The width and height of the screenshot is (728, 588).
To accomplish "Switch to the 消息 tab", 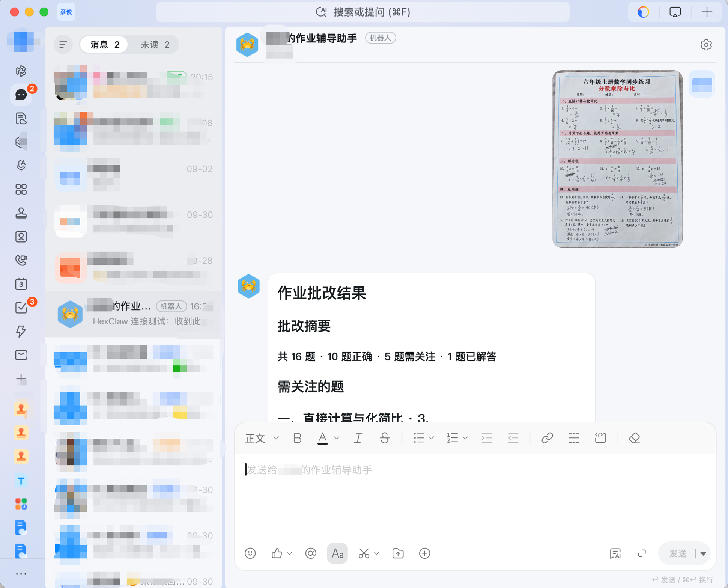I will pos(105,45).
